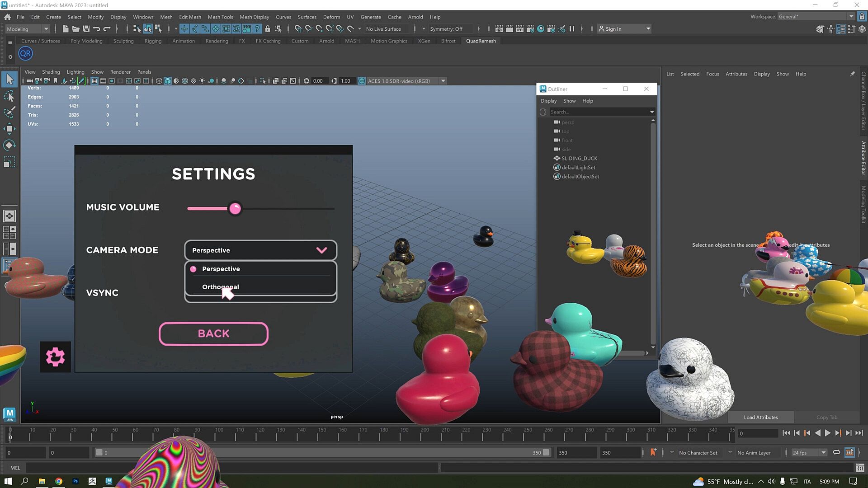Image resolution: width=868 pixels, height=488 pixels.
Task: Click the Lasso select tool
Action: 9,96
